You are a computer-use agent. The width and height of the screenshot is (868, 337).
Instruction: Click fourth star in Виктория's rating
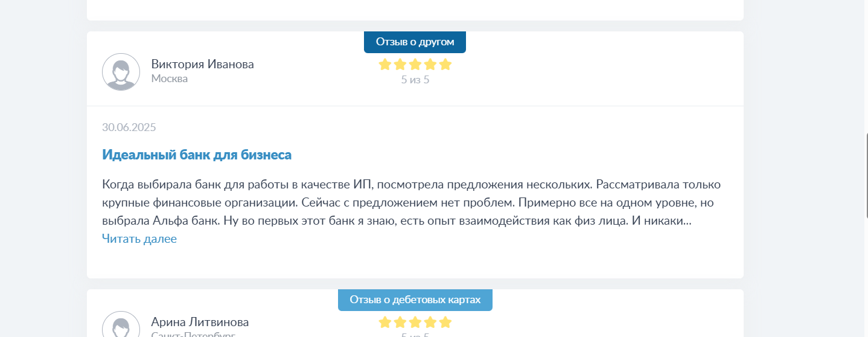(430, 65)
